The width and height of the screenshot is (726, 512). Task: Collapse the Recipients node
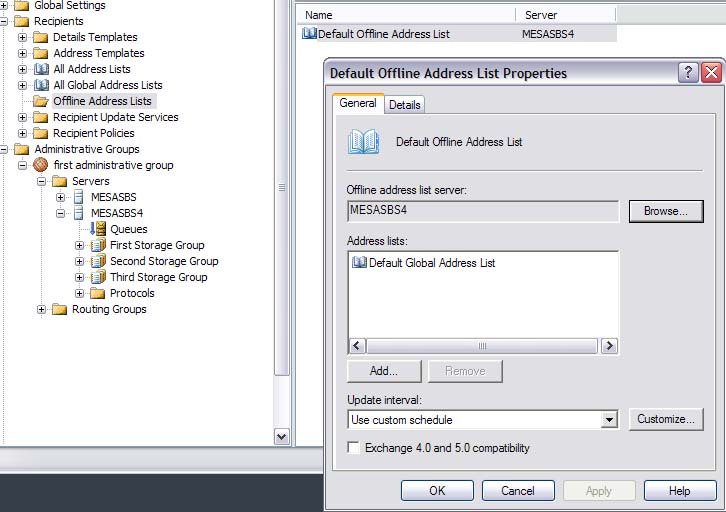tap(3, 21)
